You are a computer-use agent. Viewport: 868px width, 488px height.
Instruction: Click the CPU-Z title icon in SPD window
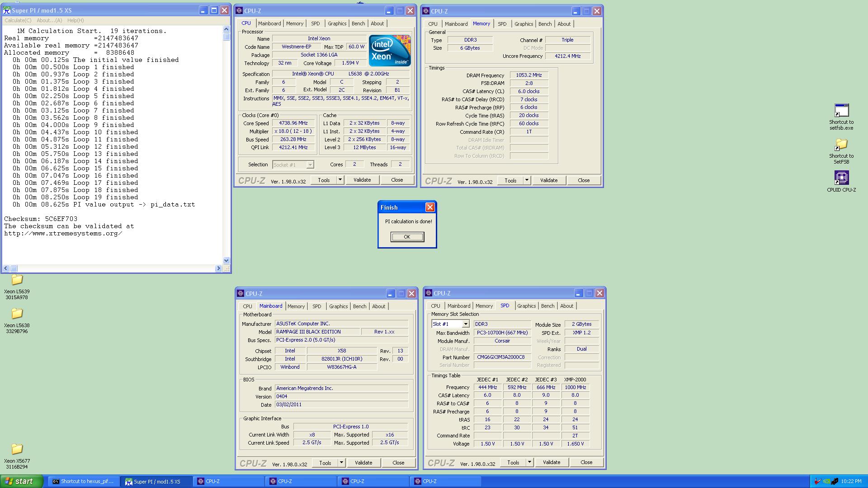pos(429,293)
